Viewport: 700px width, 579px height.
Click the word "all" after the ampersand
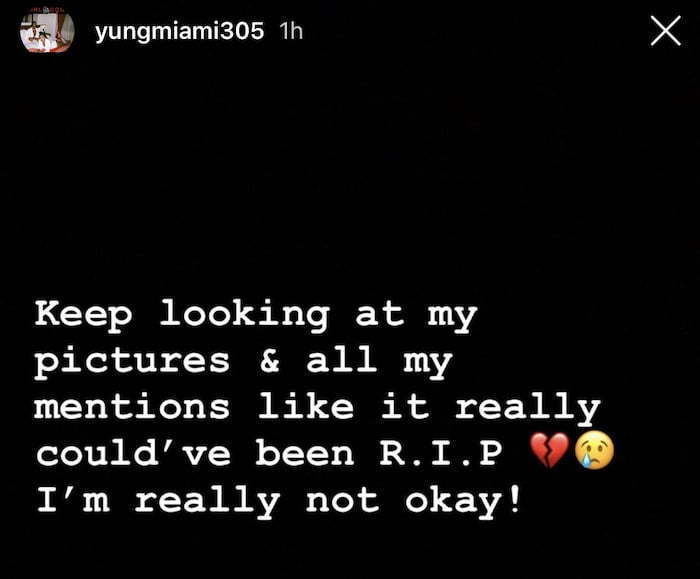[342, 359]
